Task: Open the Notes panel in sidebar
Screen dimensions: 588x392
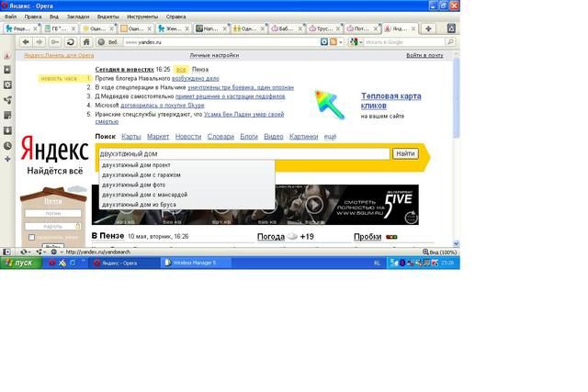Action: pyautogui.click(x=7, y=116)
